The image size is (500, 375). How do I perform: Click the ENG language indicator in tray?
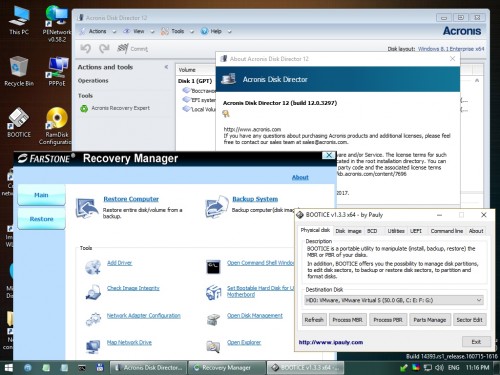[453, 368]
